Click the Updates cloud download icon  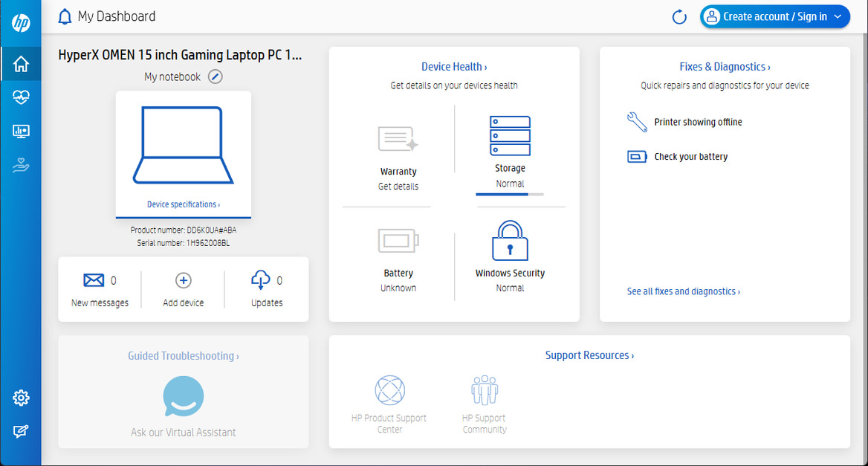point(261,280)
